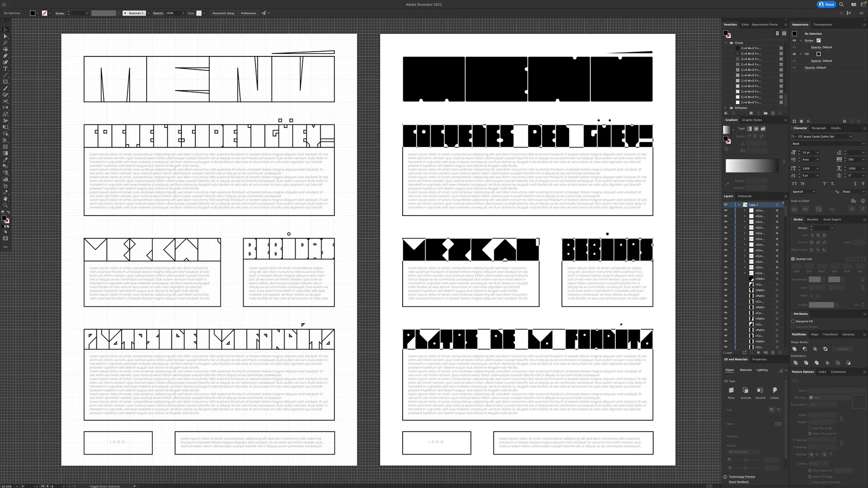The width and height of the screenshot is (868, 488).
Task: Select the Zoom tool
Action: pyautogui.click(x=5, y=205)
